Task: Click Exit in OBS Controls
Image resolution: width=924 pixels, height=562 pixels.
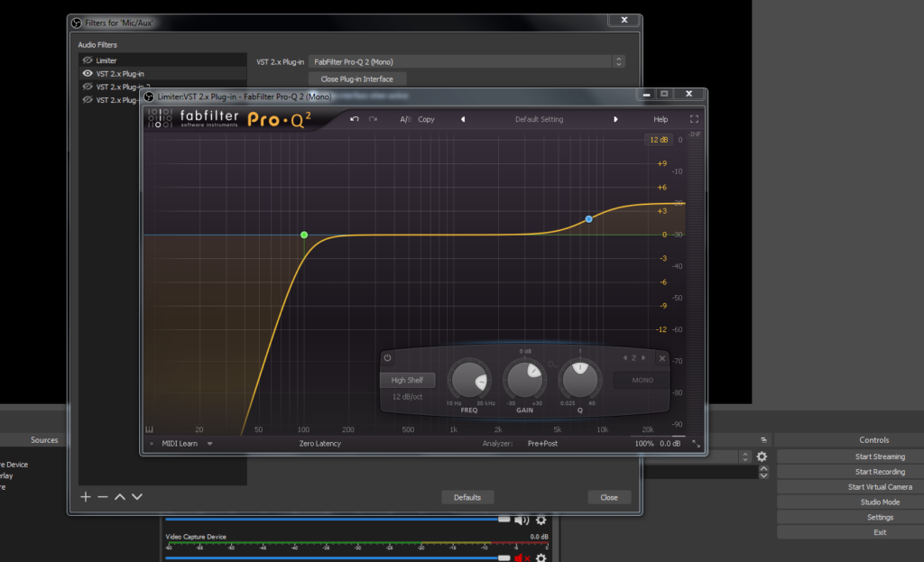Action: point(880,532)
